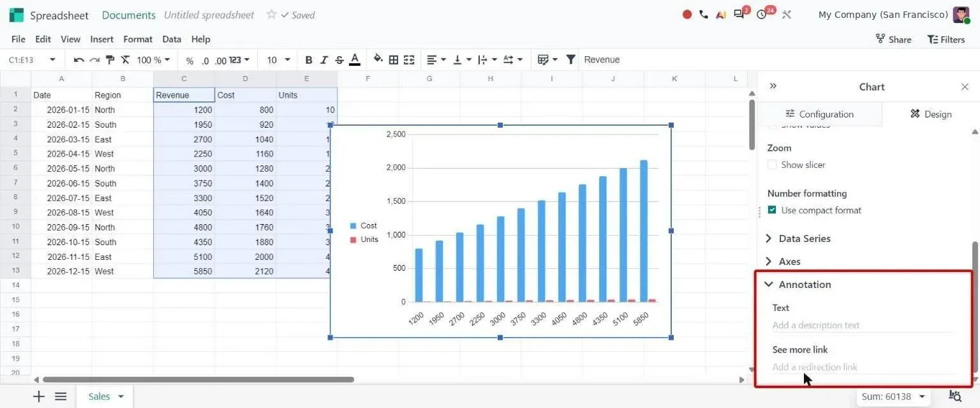Open find and replace in bottom corner
This screenshot has width=980, height=408.
955,396
